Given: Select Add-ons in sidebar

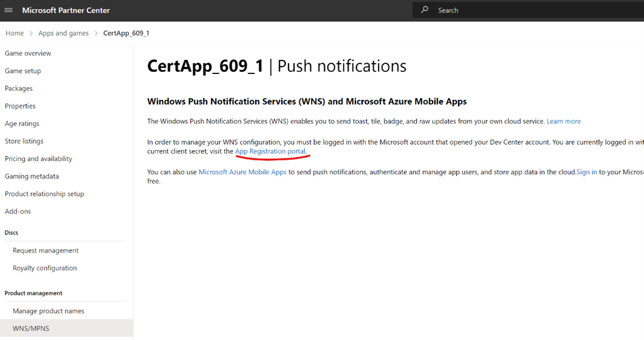Looking at the screenshot, I should click(x=17, y=211).
